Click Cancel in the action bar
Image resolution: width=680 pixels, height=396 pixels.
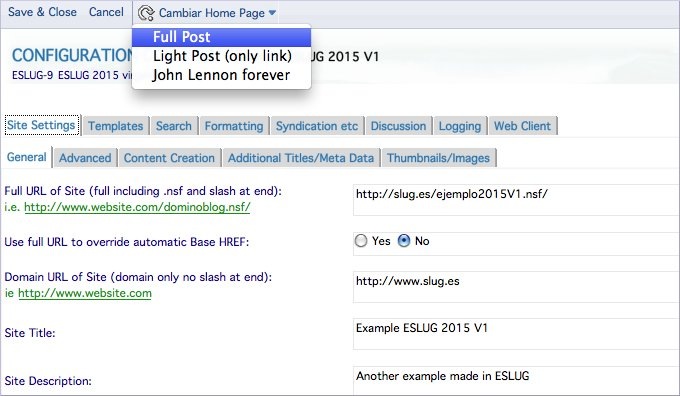[x=106, y=12]
